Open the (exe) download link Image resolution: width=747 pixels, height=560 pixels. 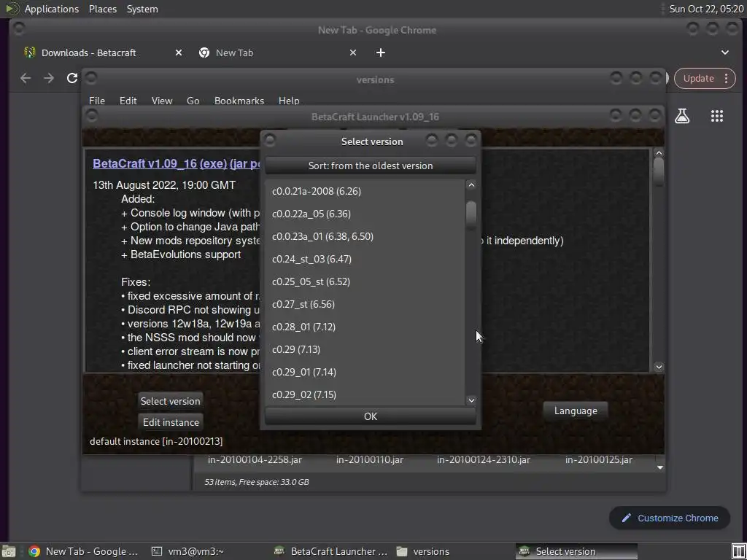tap(213, 163)
